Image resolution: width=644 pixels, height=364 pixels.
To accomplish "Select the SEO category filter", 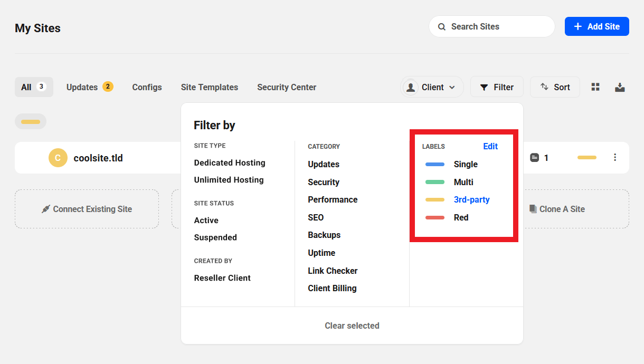I will tap(316, 217).
